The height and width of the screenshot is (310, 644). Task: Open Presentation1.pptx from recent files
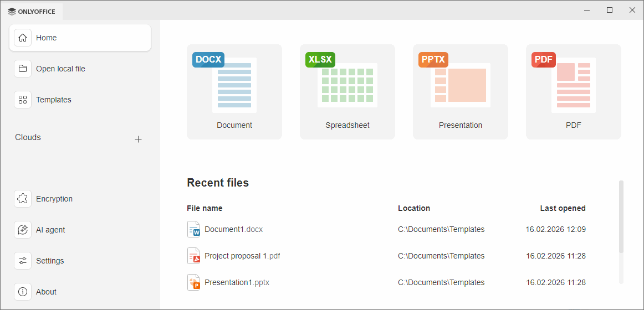click(237, 282)
